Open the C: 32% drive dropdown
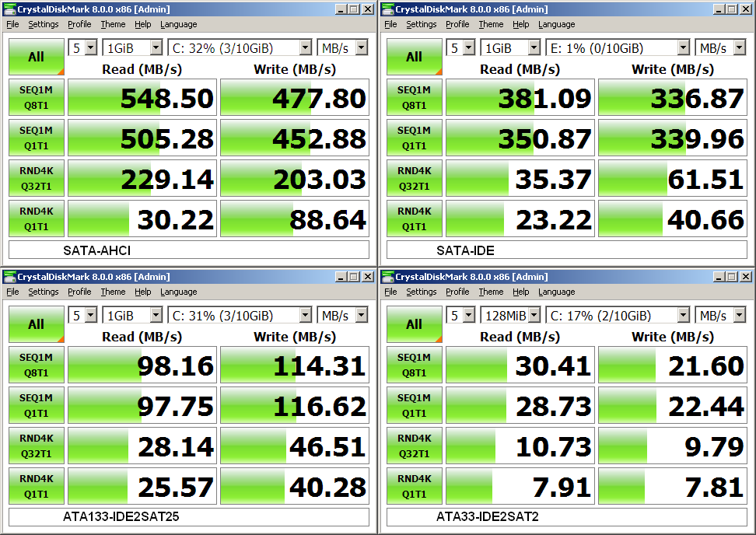 240,47
